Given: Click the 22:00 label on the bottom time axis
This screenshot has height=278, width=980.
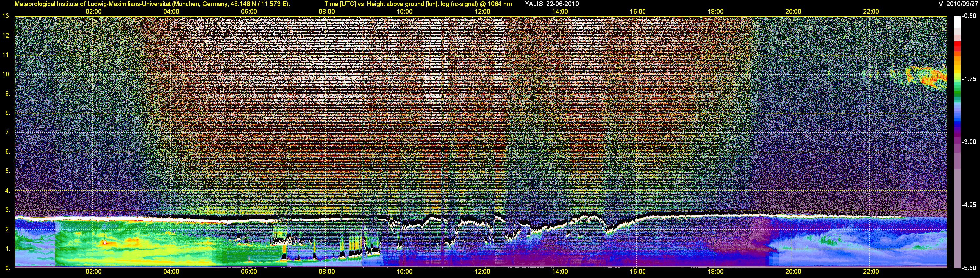Looking at the screenshot, I should tap(871, 271).
